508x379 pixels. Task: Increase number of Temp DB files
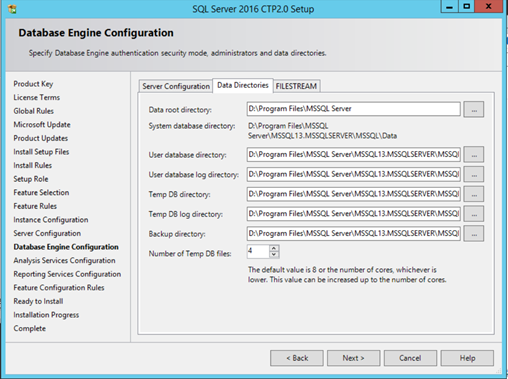[274, 248]
